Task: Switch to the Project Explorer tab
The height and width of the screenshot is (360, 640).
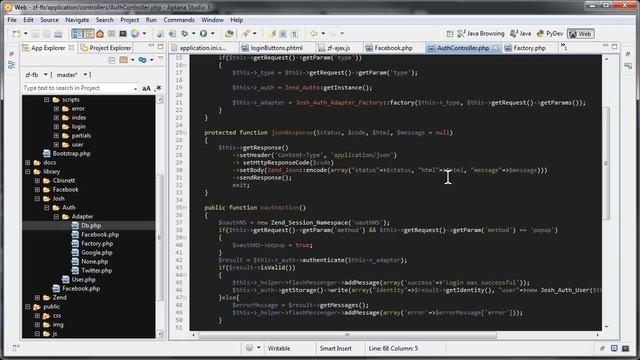Action: pyautogui.click(x=106, y=48)
